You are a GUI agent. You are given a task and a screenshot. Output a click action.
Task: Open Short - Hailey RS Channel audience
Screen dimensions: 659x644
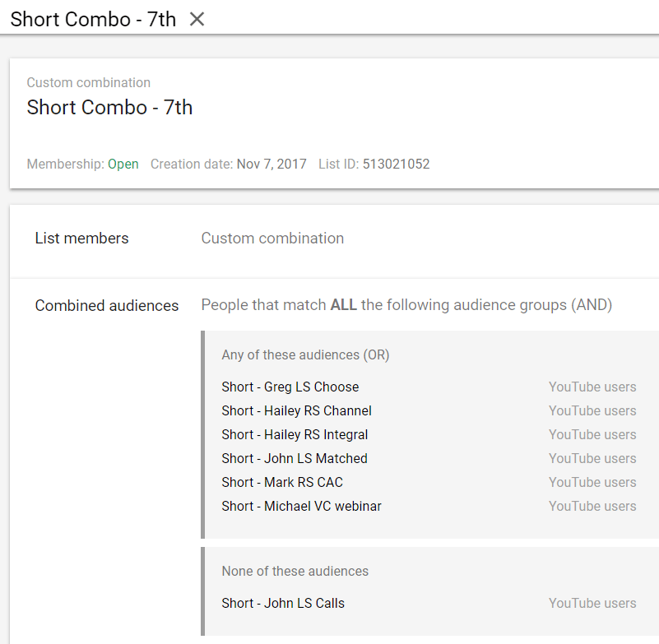tap(296, 410)
